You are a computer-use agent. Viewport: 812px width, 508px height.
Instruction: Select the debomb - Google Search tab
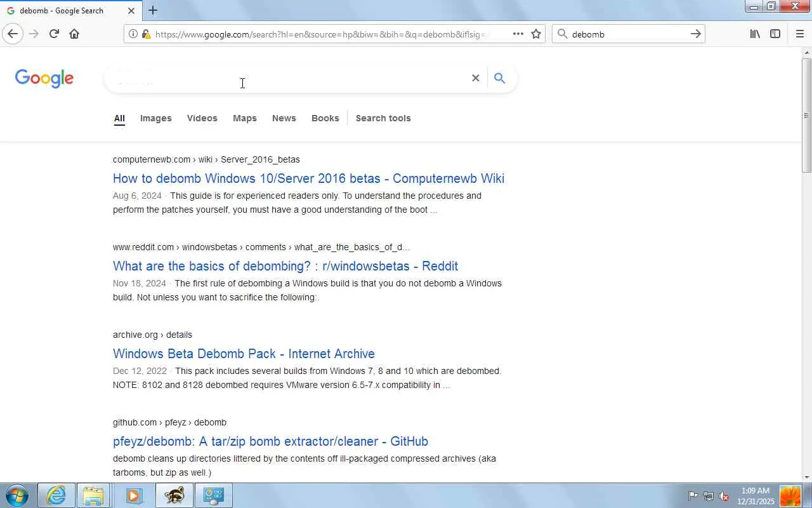[71, 11]
